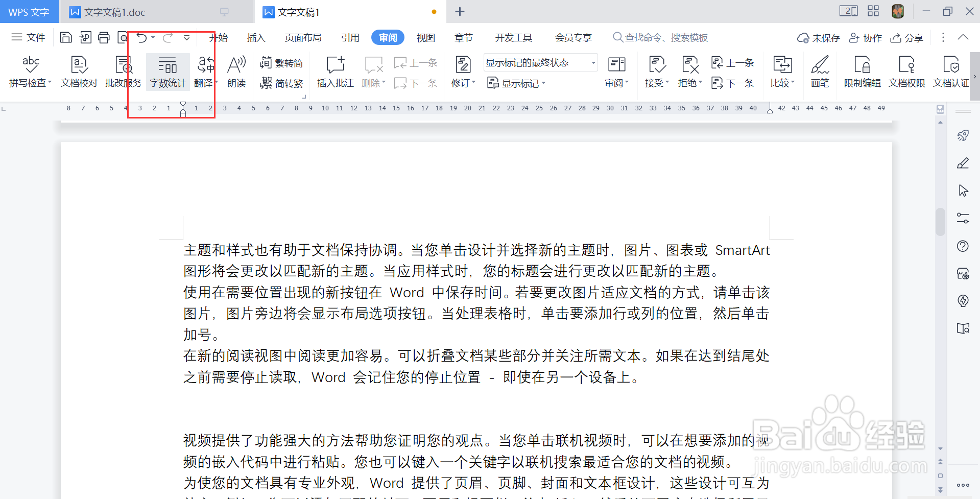
Task: 点击比较图标比较文档
Action: (x=781, y=72)
